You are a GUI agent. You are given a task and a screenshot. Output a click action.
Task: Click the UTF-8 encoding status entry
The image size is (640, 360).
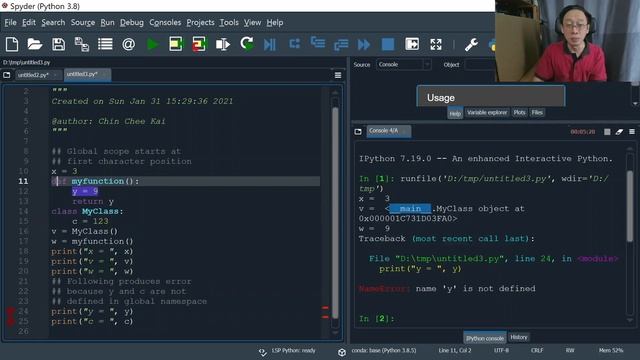point(501,351)
